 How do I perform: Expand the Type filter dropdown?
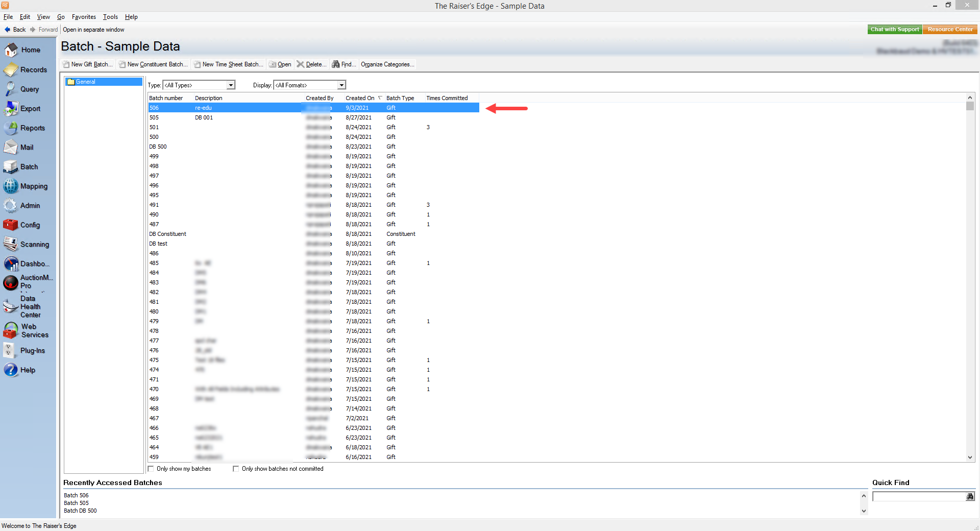(x=231, y=85)
